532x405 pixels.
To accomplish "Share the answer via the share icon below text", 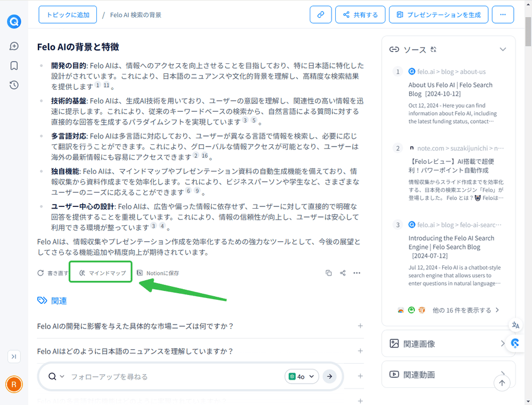I will [x=343, y=273].
